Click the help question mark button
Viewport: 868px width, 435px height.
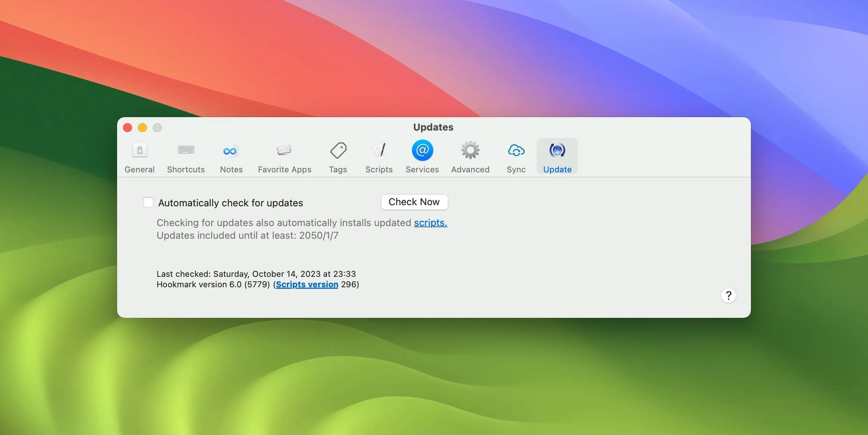coord(728,295)
